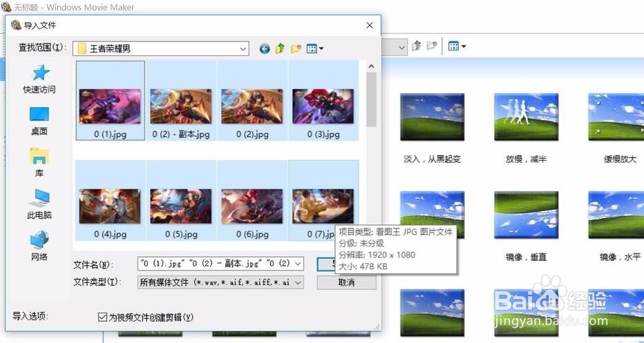Click the blue Back arrow icon in dialog

point(265,49)
